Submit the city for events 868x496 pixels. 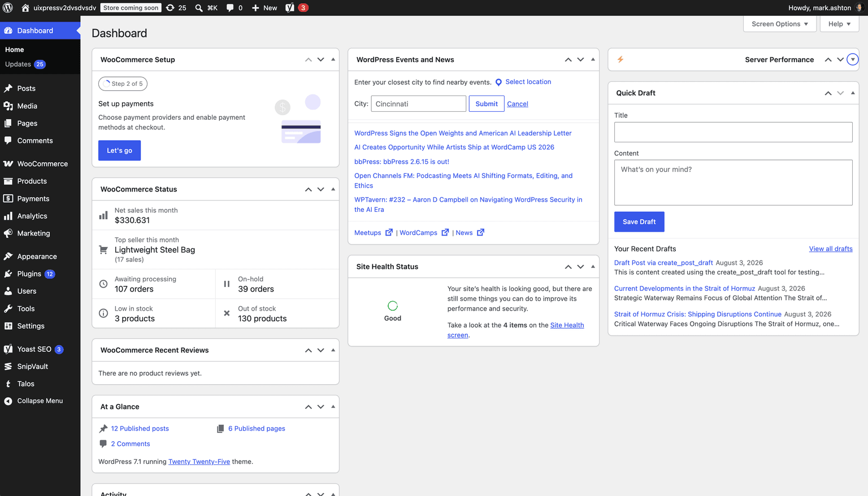pos(487,104)
